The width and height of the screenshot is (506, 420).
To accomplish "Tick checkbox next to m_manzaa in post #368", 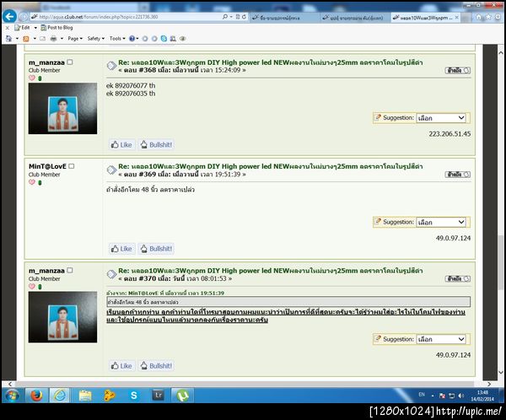I will coord(70,62).
